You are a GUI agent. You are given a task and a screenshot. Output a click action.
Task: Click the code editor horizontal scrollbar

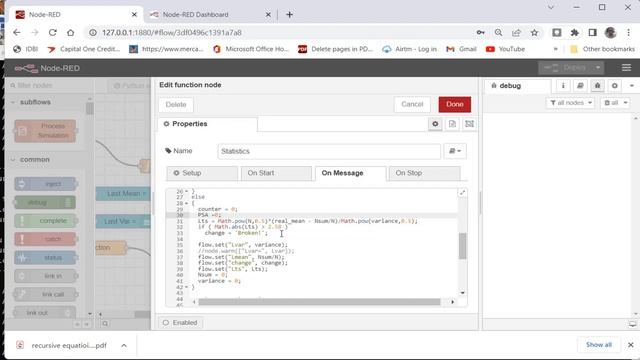[320, 302]
